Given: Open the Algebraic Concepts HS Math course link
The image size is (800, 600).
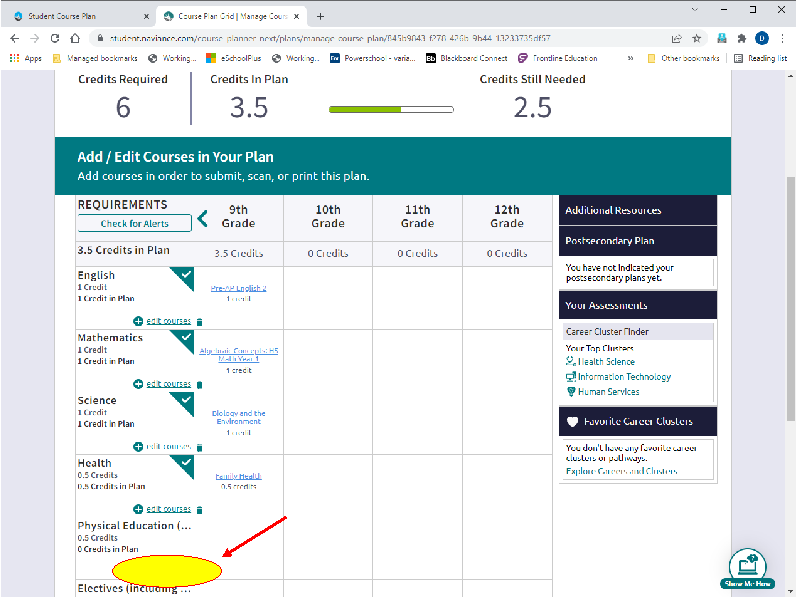Looking at the screenshot, I should pyautogui.click(x=239, y=355).
